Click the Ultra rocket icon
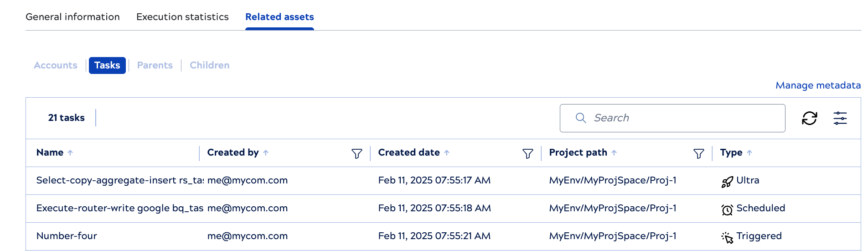This screenshot has height=251, width=868. coord(727,182)
